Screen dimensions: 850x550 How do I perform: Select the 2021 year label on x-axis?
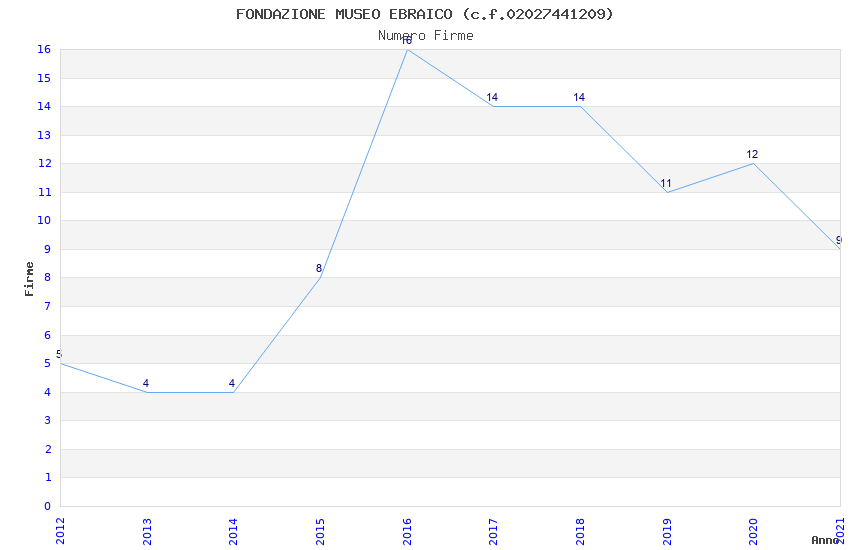click(x=840, y=531)
